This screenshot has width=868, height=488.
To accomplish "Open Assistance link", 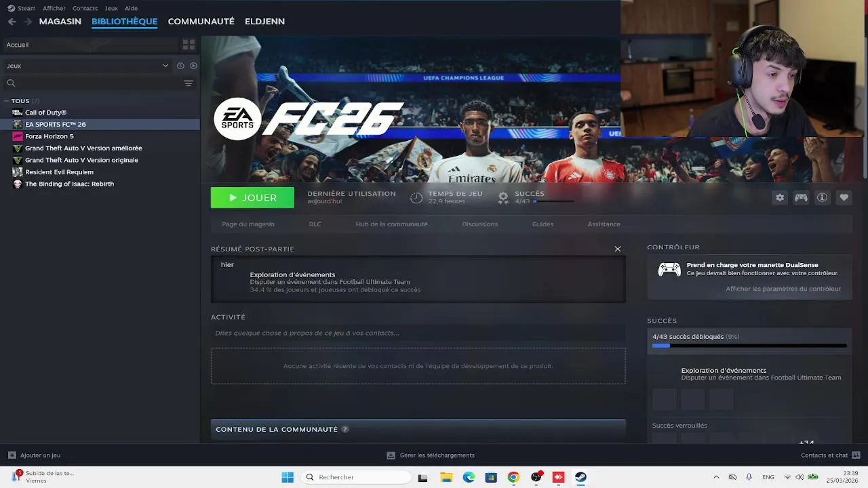I will [x=604, y=224].
